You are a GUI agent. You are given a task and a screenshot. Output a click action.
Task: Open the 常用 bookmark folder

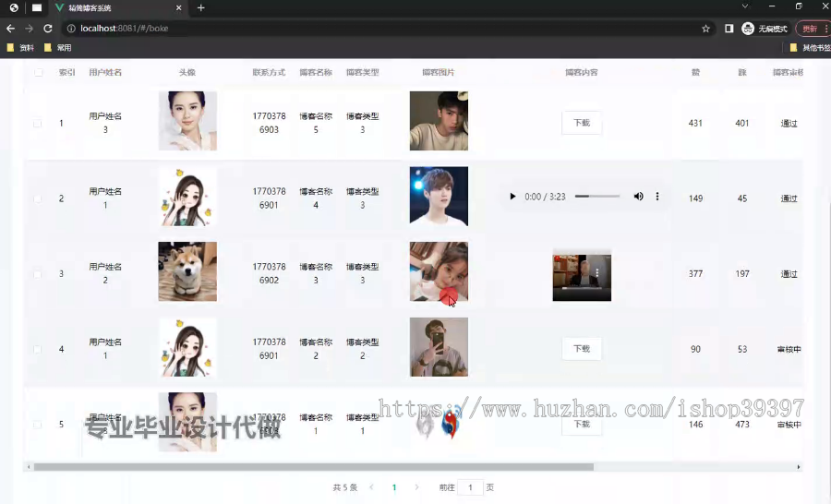point(58,48)
